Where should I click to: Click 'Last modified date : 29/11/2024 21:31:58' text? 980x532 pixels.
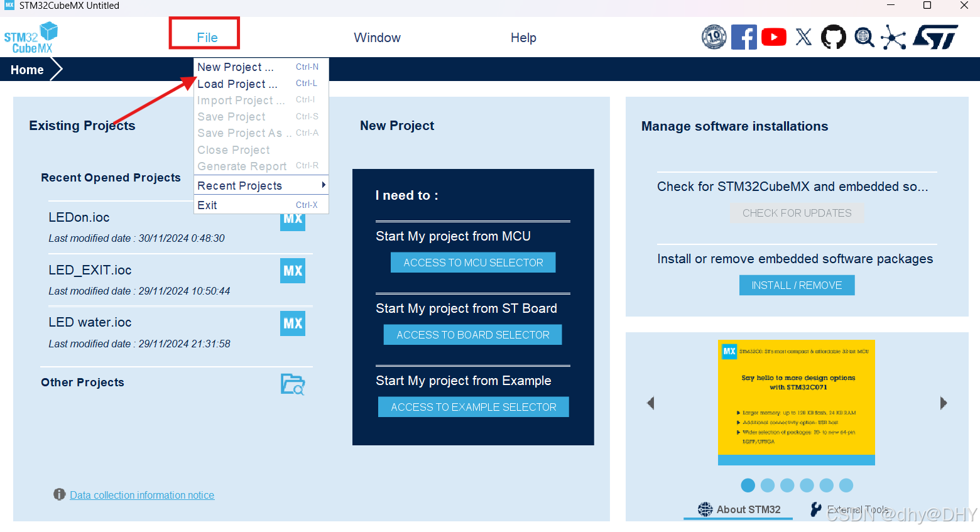[139, 344]
